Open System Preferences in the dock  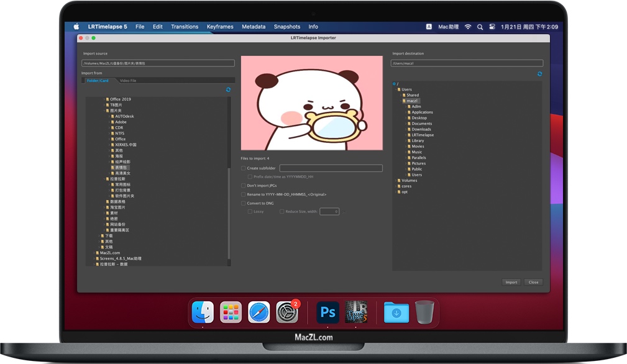(287, 312)
